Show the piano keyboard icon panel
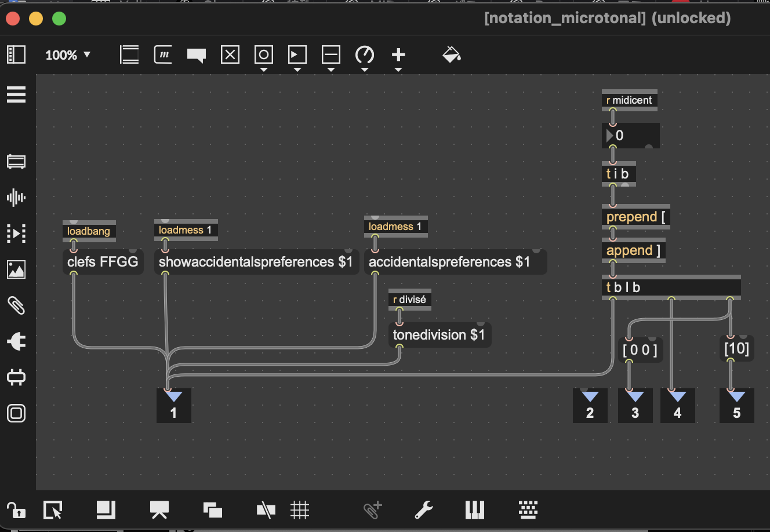Image resolution: width=770 pixels, height=532 pixels. pos(474,510)
